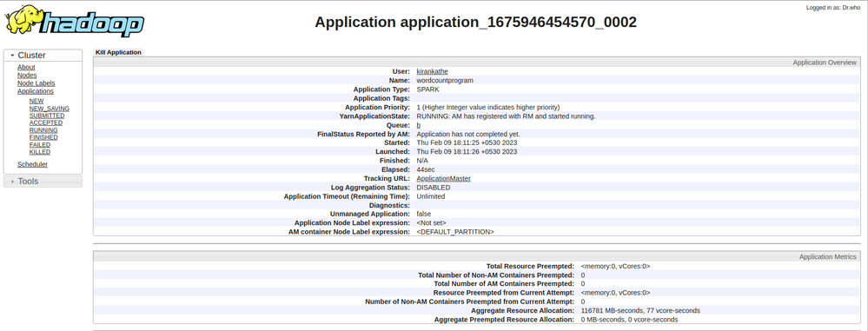
Task: Click the Unmanaged Application false value
Action: pos(423,214)
